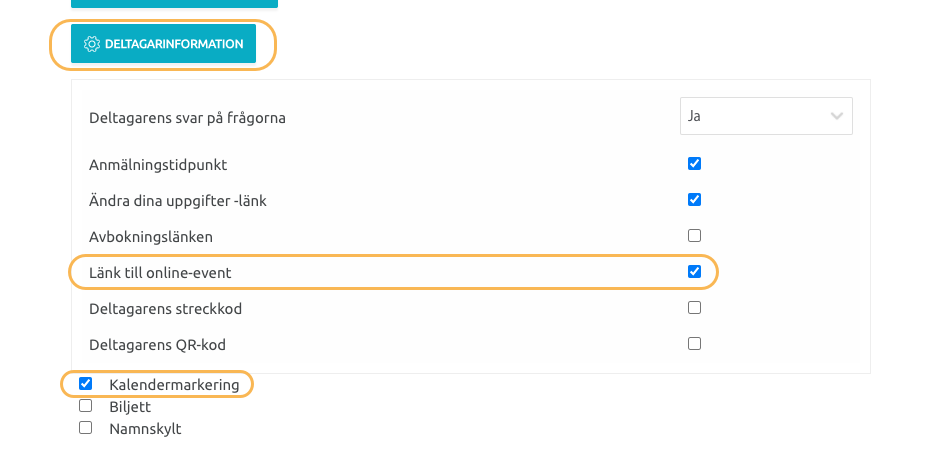Click the chevron arrow in the Ja dropdown
941x450 pixels.
pyautogui.click(x=837, y=116)
